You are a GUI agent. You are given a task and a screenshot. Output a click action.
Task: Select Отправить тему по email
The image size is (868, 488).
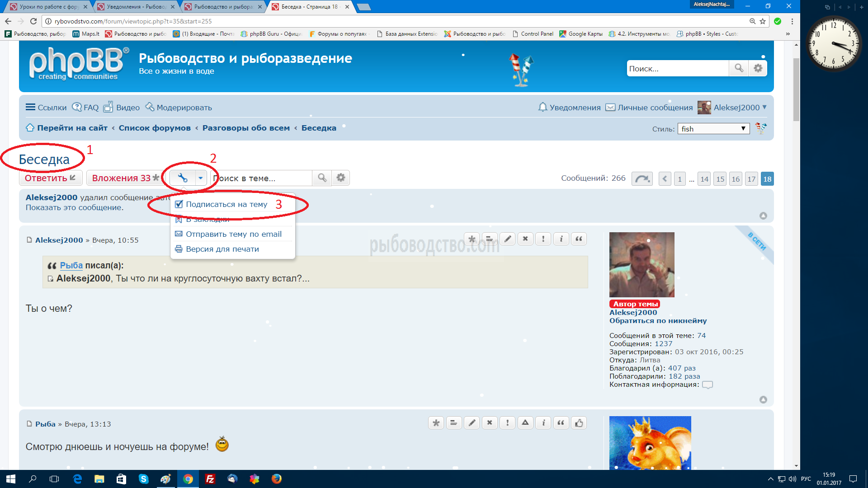233,234
